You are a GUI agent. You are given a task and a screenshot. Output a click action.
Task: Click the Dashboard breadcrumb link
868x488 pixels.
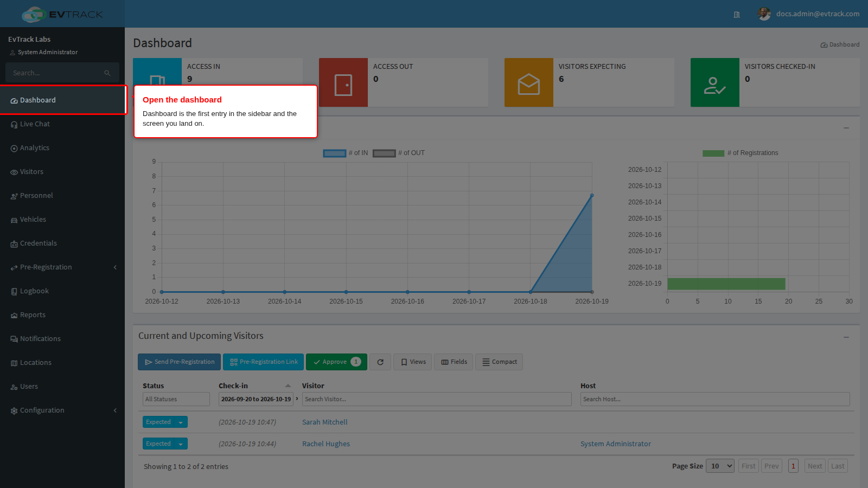pos(840,44)
